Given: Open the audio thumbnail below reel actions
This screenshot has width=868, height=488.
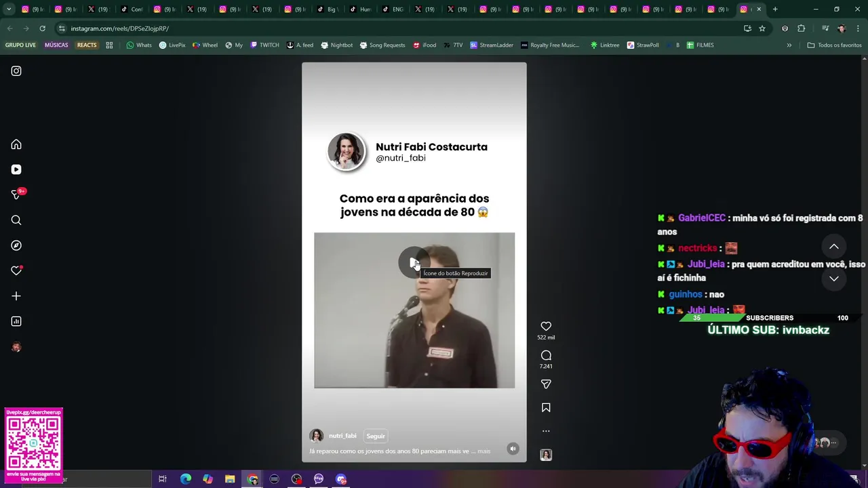Looking at the screenshot, I should click(x=546, y=455).
